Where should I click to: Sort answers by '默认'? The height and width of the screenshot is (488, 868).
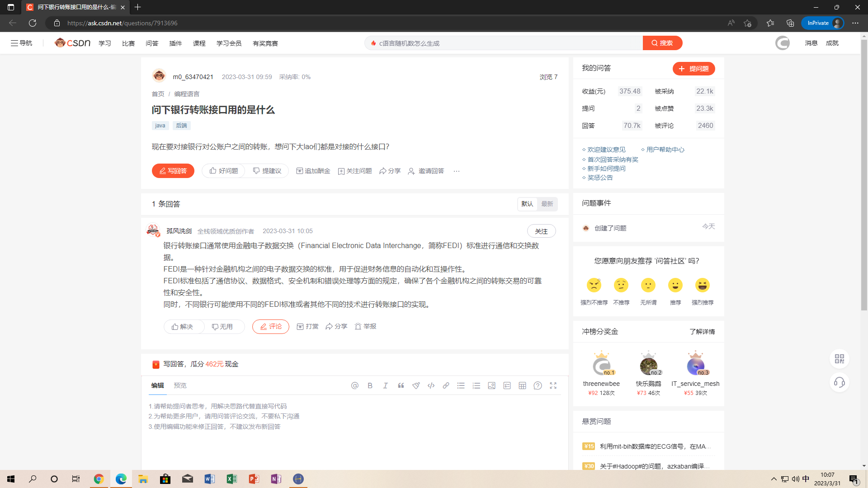(x=527, y=204)
